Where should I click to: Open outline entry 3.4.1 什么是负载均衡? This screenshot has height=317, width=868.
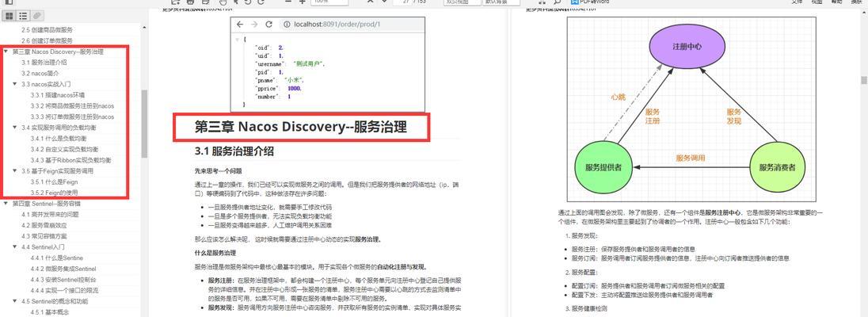click(59, 139)
